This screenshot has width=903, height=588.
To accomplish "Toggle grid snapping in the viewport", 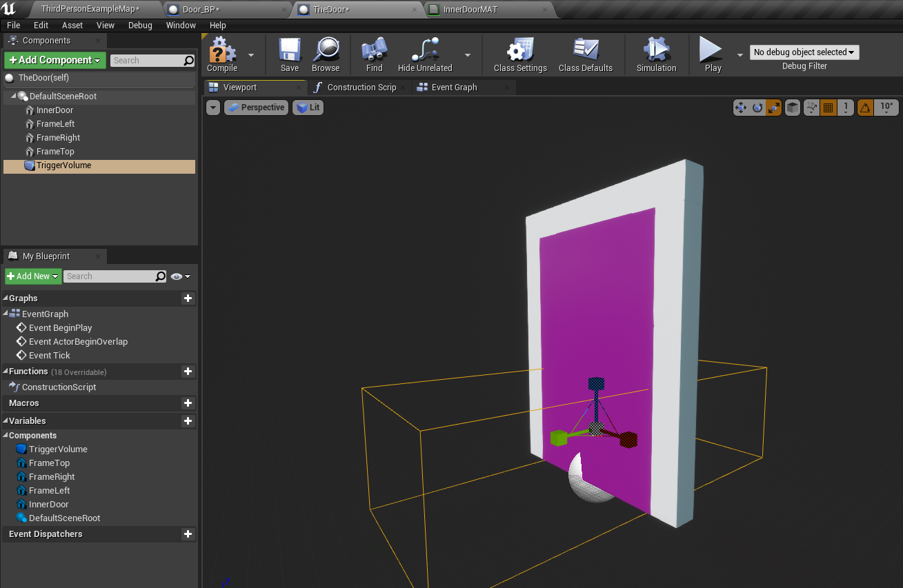I will (x=827, y=108).
